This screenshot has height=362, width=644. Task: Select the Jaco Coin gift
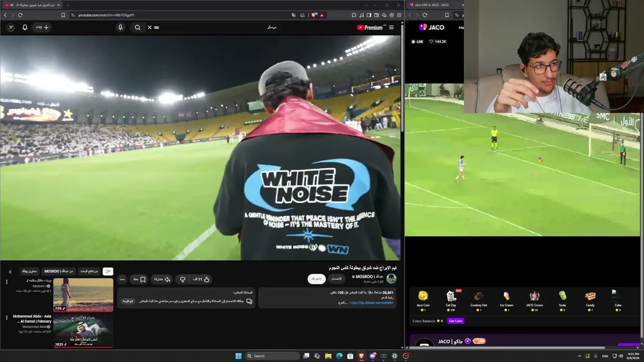click(x=423, y=301)
